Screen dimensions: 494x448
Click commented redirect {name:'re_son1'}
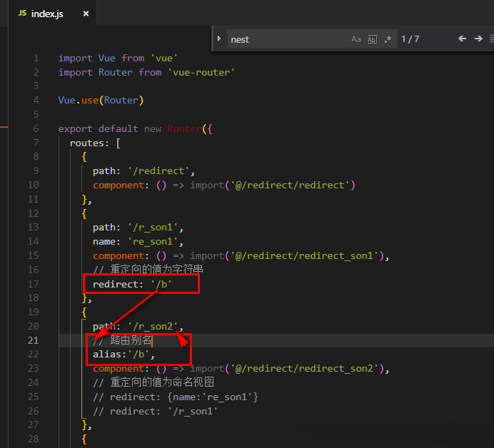[176, 397]
